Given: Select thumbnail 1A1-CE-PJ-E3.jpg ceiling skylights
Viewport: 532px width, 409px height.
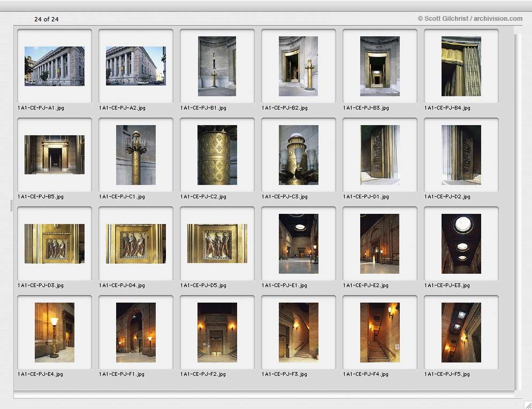Looking at the screenshot, I should [461, 244].
